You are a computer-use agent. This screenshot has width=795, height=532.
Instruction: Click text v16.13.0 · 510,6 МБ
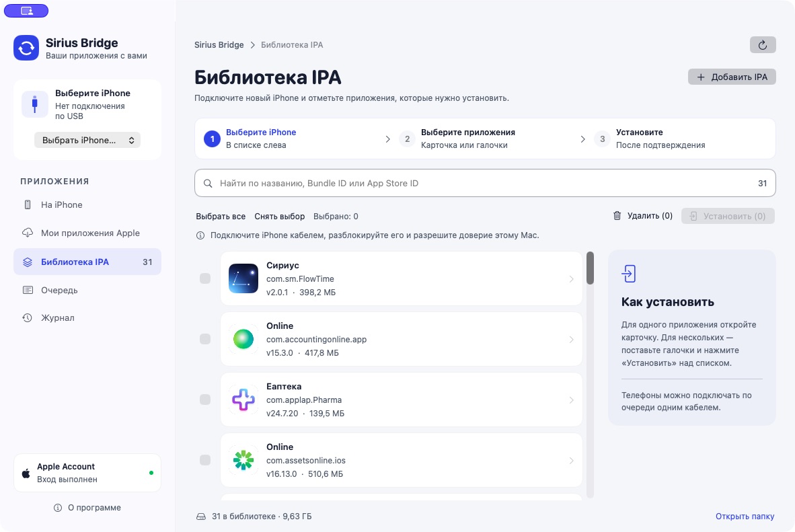[x=304, y=474]
